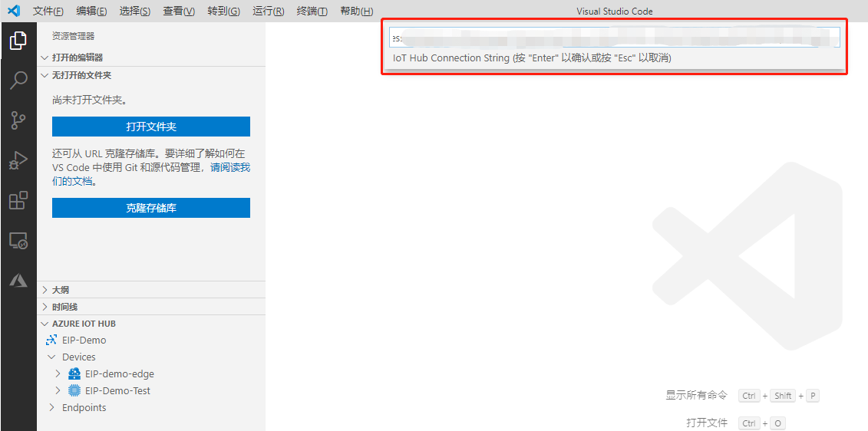Image resolution: width=868 pixels, height=431 pixels.
Task: Click the EIP-Demo IoT hub icon
Action: pos(51,340)
